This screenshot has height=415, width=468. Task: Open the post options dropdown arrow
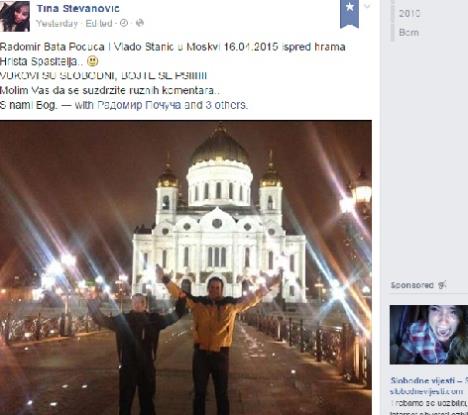pyautogui.click(x=367, y=6)
